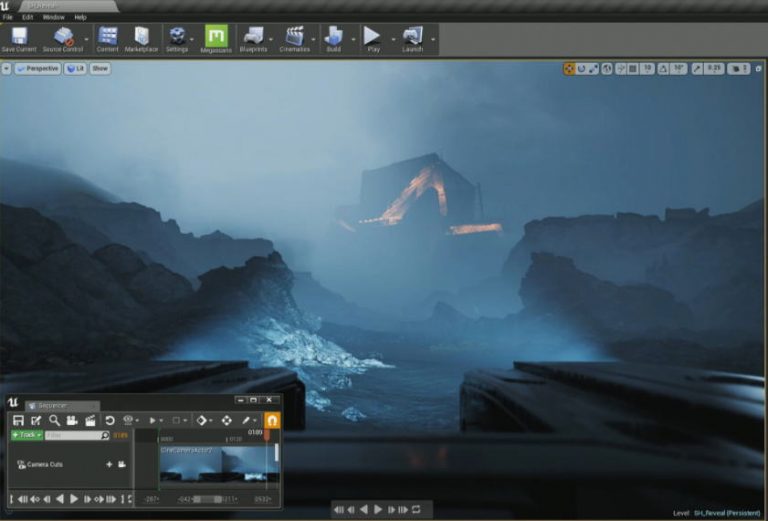768x521 pixels.
Task: Open the Sequencer playback options dropdown
Action: click(x=155, y=420)
